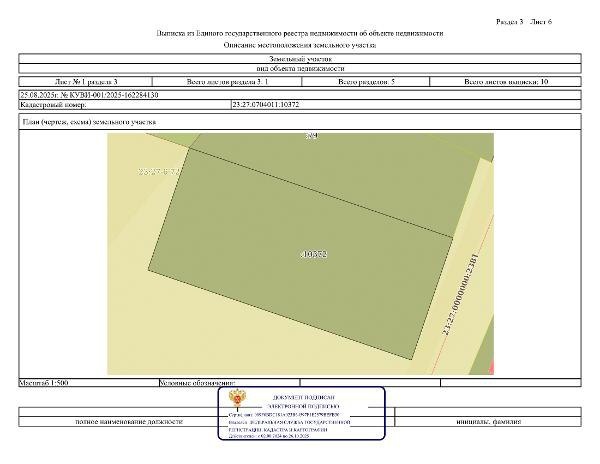Click the rotated label '23:27:0000000:2381' on the map

click(461, 294)
